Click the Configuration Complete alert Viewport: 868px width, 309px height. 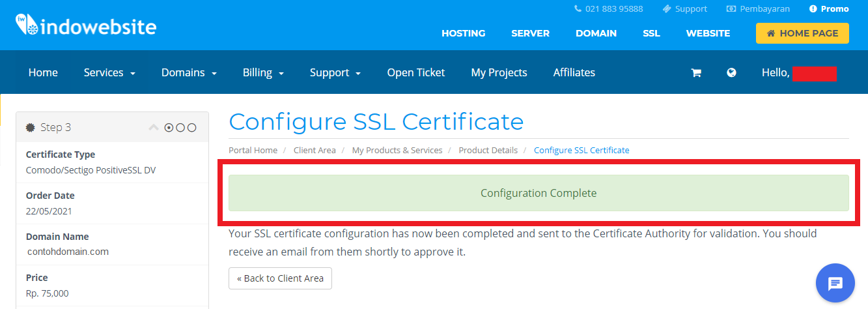pyautogui.click(x=539, y=193)
